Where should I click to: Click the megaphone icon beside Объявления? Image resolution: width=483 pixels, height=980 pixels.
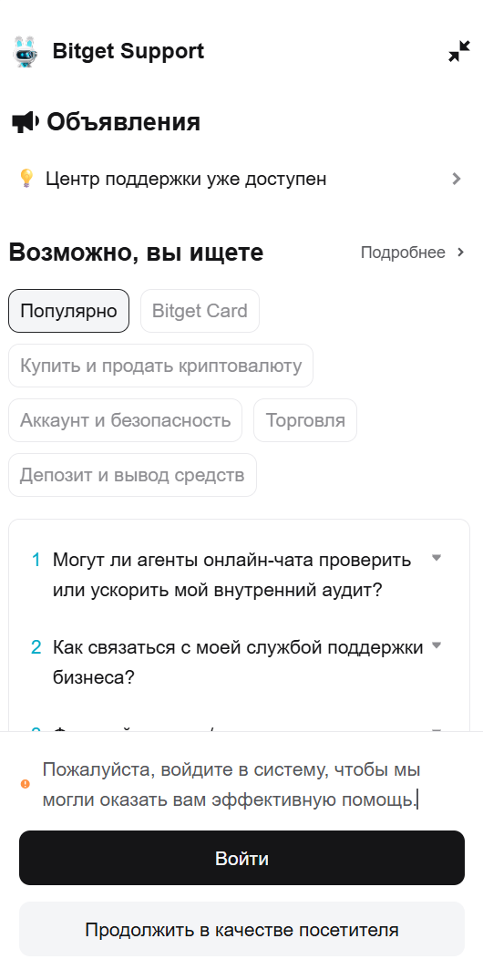pos(25,122)
